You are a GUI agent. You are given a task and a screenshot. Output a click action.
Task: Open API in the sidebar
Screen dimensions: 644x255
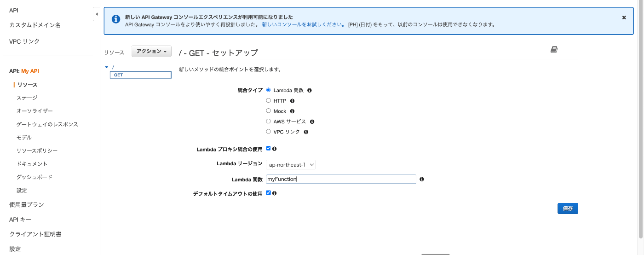click(14, 10)
